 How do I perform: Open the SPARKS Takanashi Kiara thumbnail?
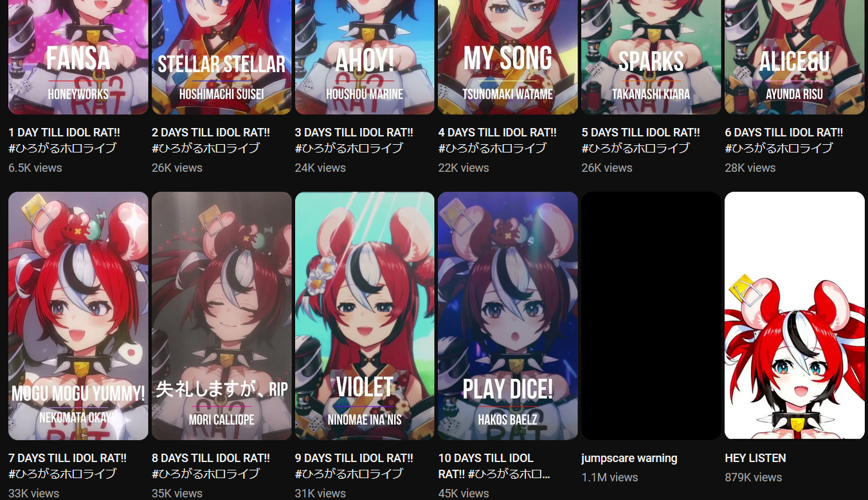651,57
